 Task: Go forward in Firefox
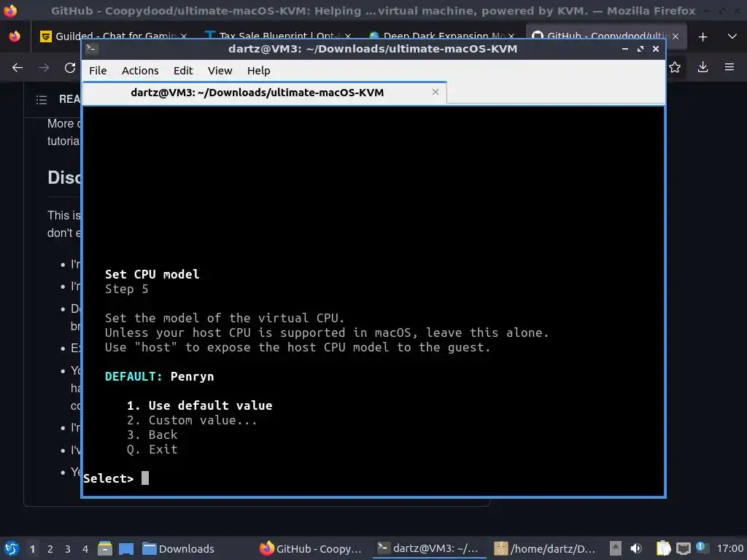[44, 68]
